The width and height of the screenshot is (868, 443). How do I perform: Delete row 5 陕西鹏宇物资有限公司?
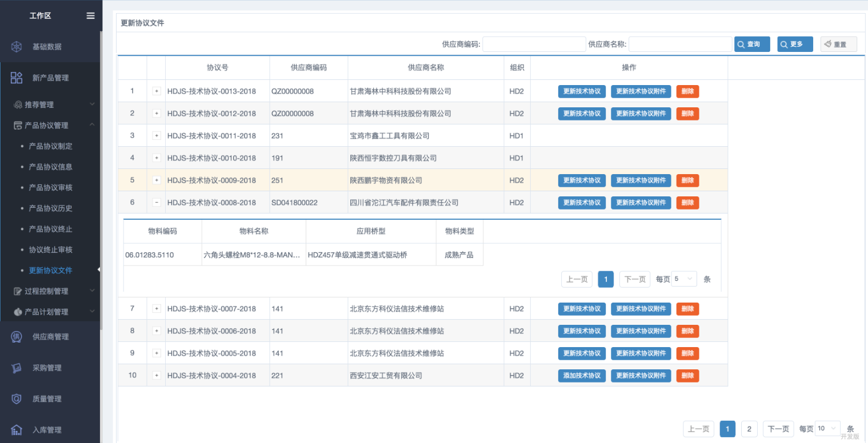pos(687,180)
